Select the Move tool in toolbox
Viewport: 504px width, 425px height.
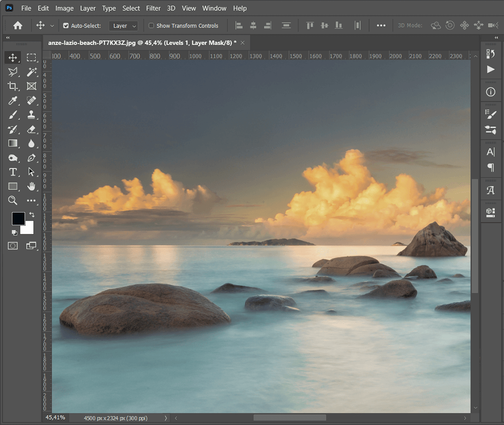(x=12, y=58)
